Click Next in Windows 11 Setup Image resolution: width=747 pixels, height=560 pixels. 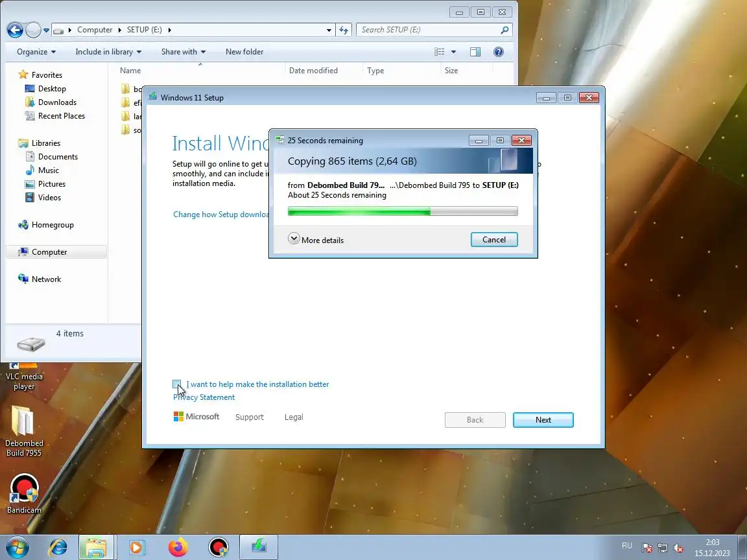point(543,420)
